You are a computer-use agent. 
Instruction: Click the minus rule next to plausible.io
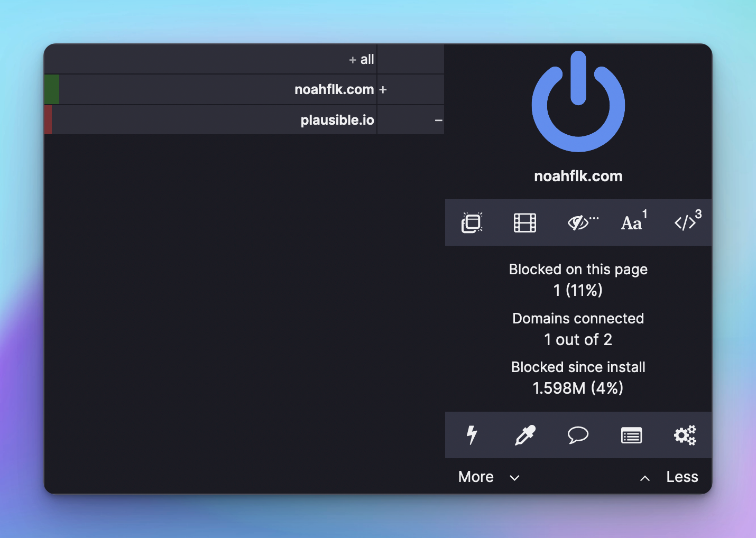coord(438,120)
